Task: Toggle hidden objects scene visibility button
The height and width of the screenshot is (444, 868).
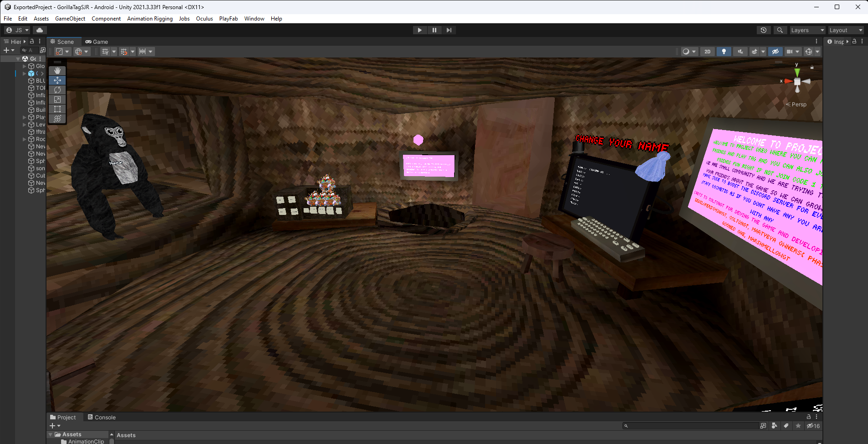Action: tap(775, 52)
